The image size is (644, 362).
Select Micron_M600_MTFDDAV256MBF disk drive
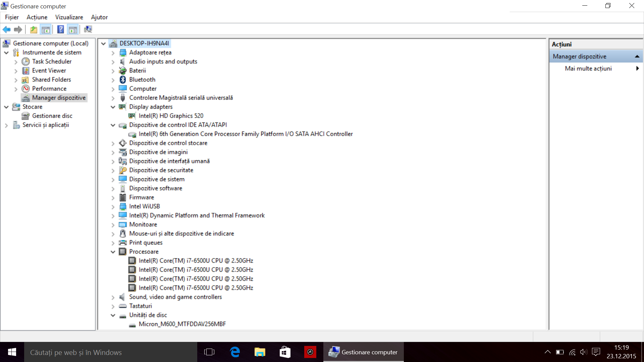pyautogui.click(x=182, y=324)
